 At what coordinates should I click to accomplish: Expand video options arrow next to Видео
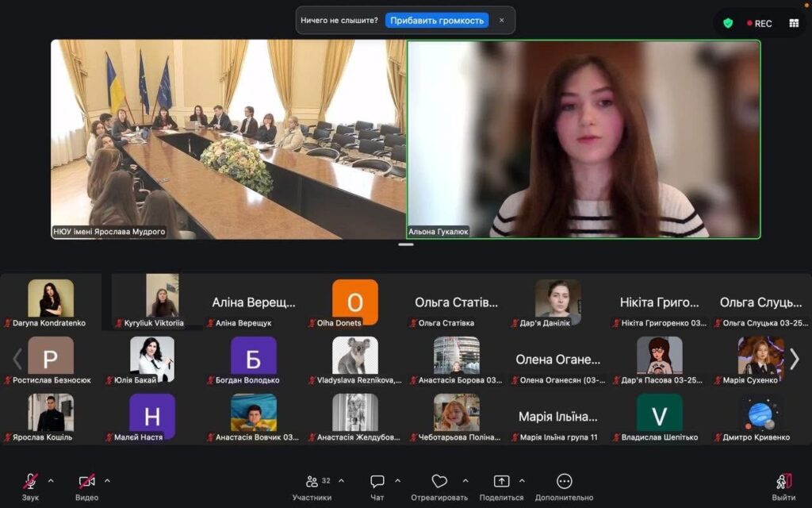pos(107,480)
